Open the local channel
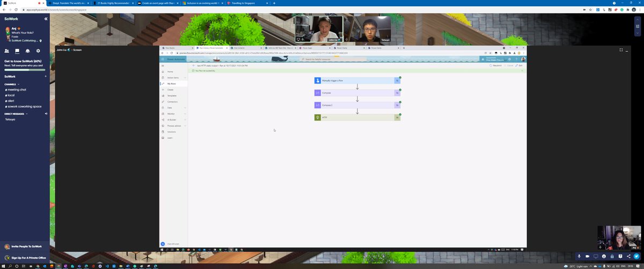 pyautogui.click(x=10, y=95)
